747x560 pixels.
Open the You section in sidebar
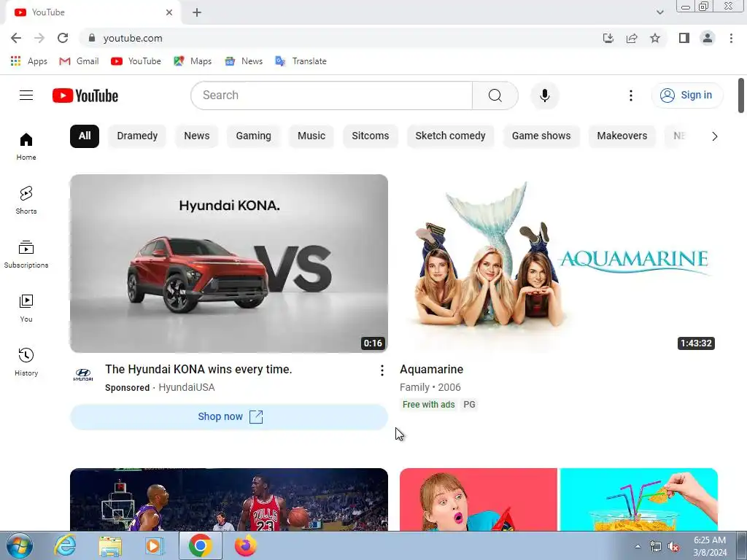(x=26, y=308)
